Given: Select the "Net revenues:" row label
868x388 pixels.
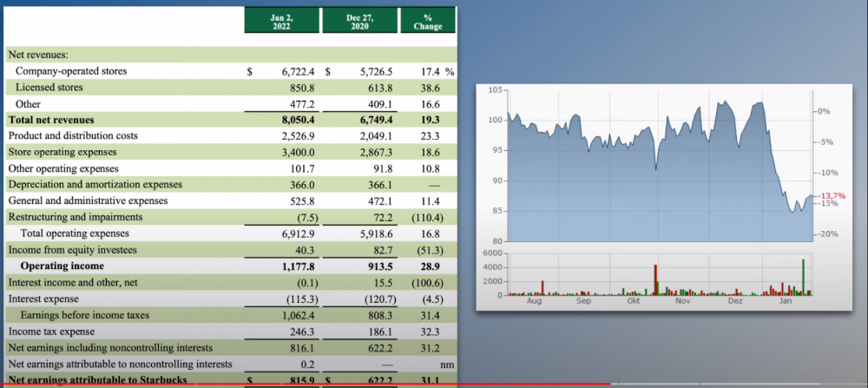Looking at the screenshot, I should (x=36, y=55).
